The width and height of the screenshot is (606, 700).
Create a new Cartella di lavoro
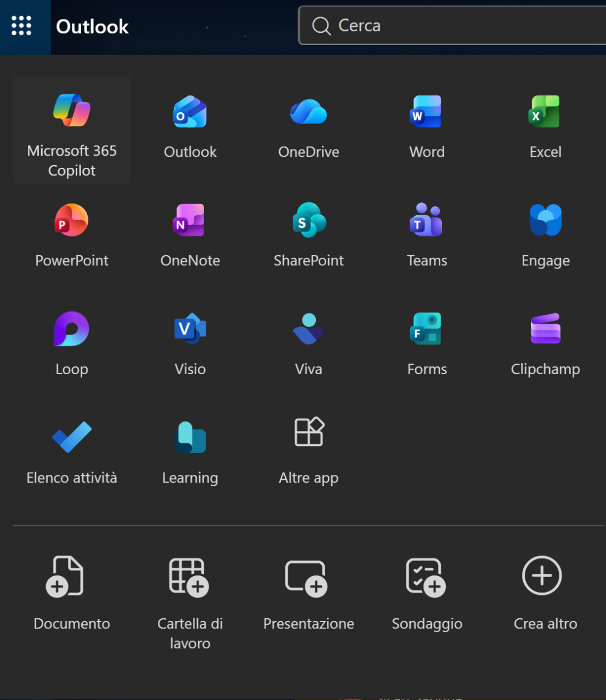coord(190,603)
